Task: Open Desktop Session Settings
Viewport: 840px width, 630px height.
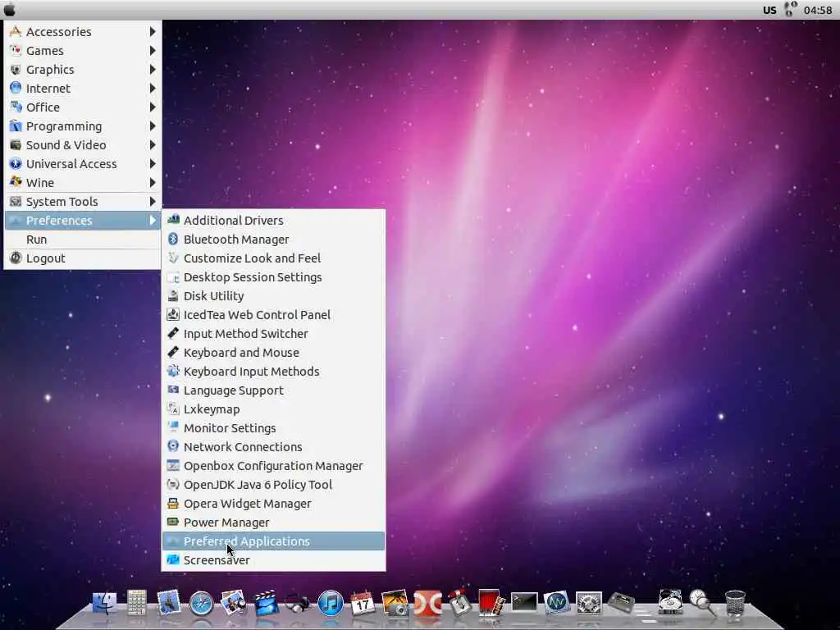Action: pyautogui.click(x=273, y=277)
